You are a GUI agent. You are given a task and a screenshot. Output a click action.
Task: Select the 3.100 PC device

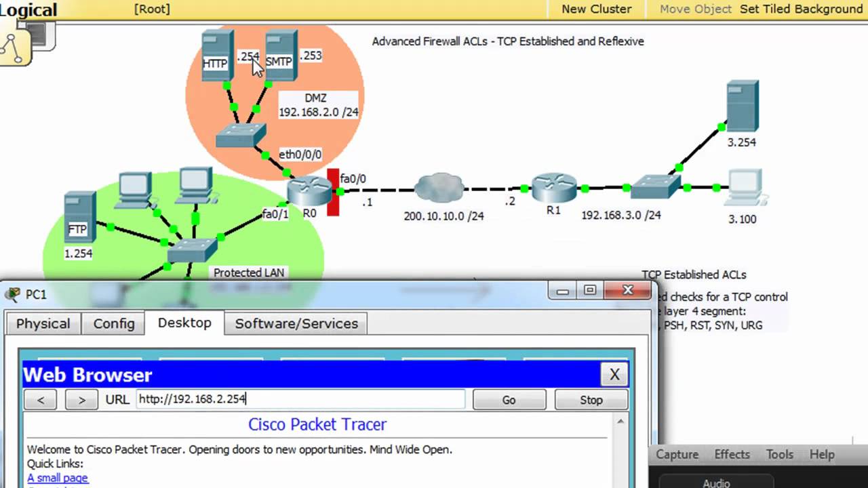pos(746,188)
